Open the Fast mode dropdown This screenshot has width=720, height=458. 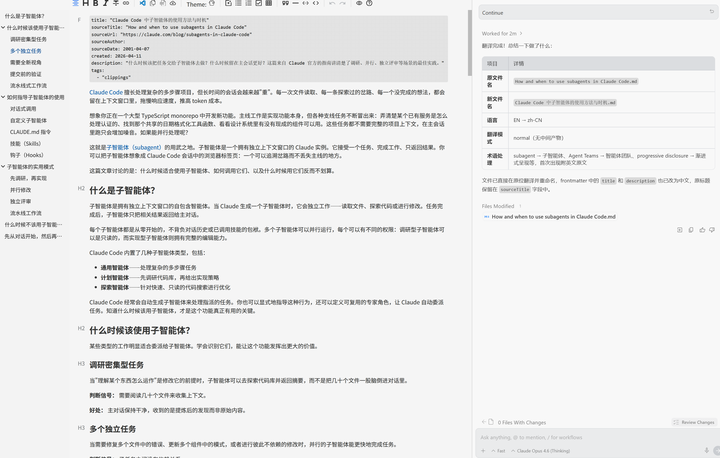499,451
